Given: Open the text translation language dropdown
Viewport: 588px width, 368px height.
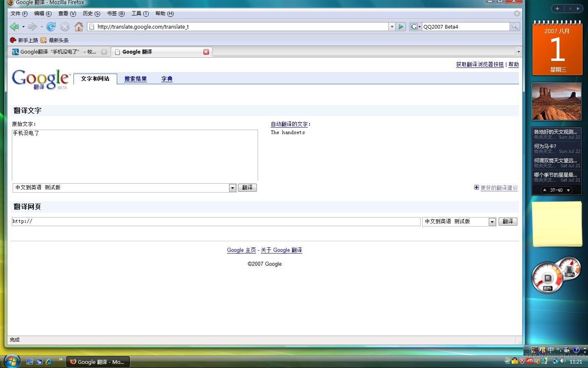Looking at the screenshot, I should coord(232,188).
